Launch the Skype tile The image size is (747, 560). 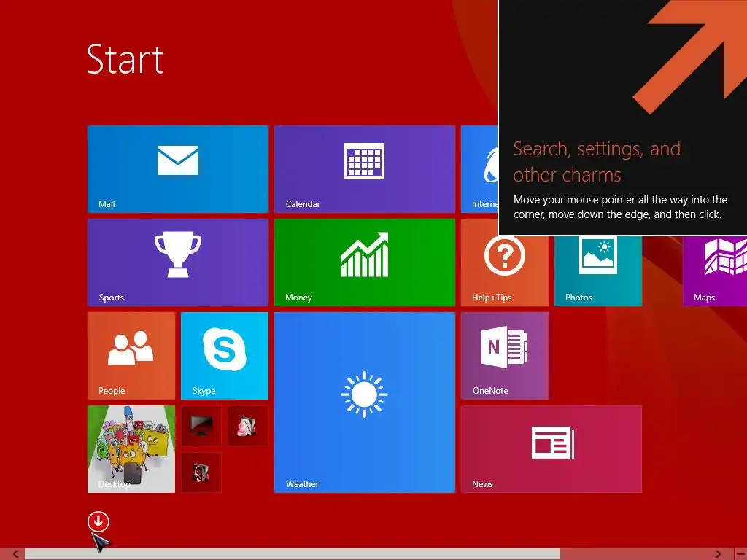225,356
